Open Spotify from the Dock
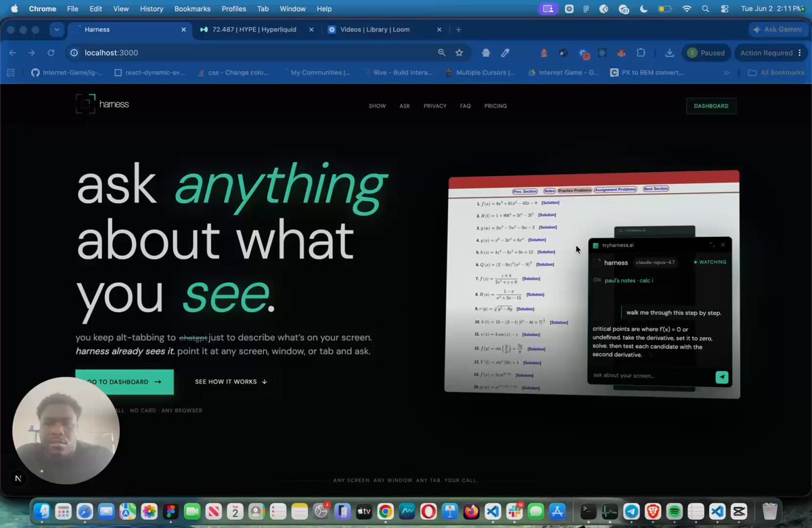Image resolution: width=812 pixels, height=528 pixels. point(674,511)
